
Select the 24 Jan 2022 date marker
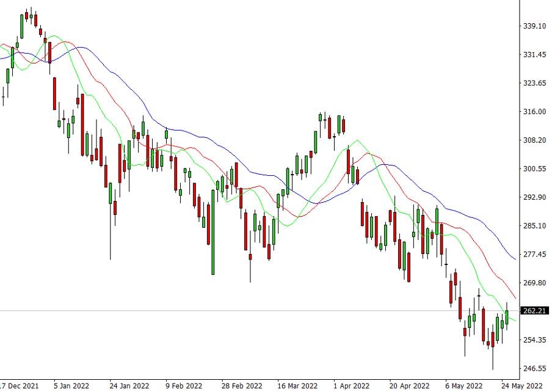[x=129, y=385]
